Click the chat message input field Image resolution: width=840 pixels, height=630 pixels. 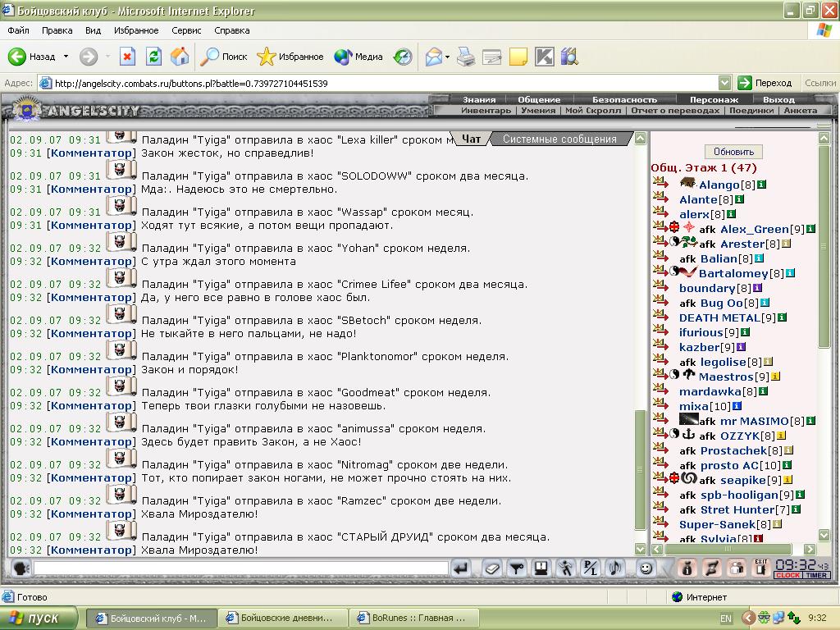click(x=240, y=568)
